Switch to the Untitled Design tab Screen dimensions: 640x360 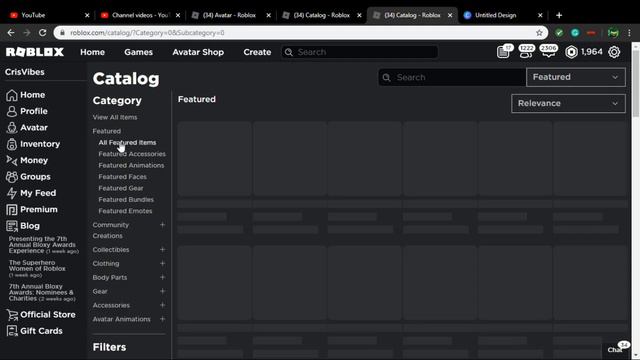(x=502, y=15)
